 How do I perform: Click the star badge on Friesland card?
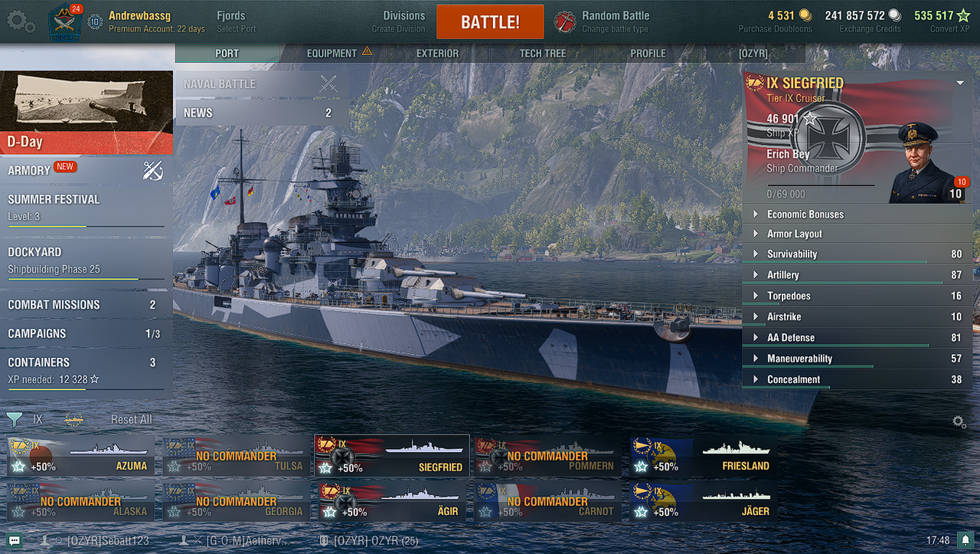tap(642, 466)
